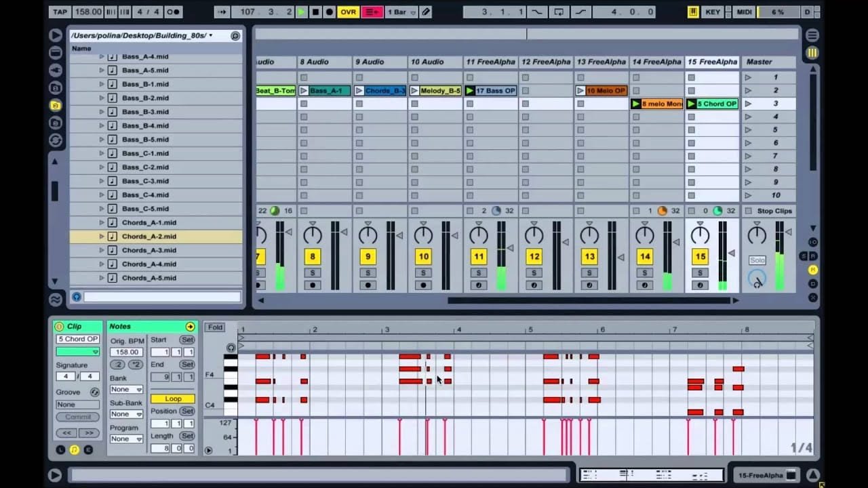
Task: Open File Browser 2 in the left sidebar
Action: click(x=57, y=106)
